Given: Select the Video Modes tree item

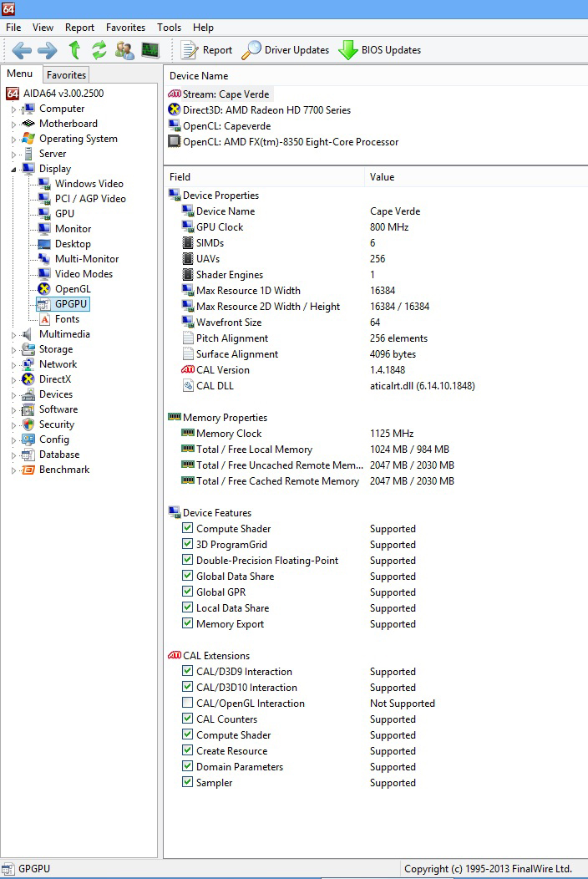Looking at the screenshot, I should pos(84,274).
